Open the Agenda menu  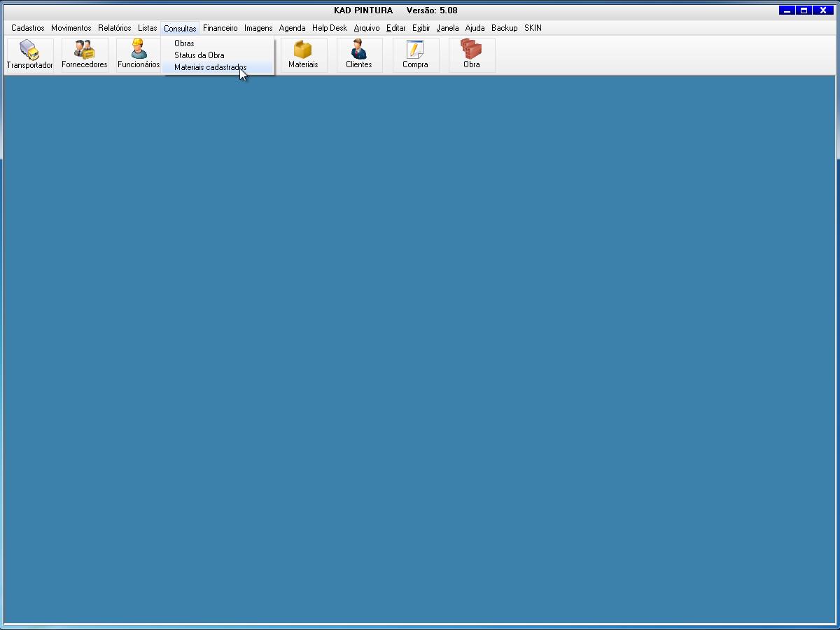click(292, 28)
